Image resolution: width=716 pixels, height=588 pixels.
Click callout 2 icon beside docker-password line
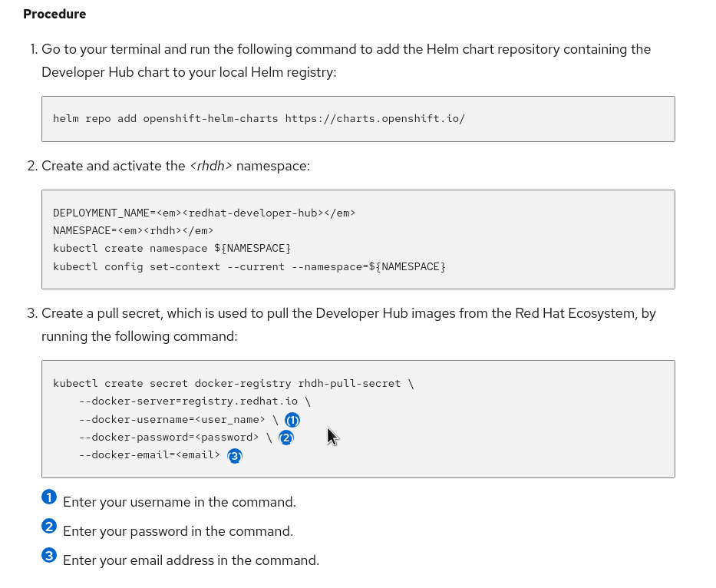coord(286,438)
